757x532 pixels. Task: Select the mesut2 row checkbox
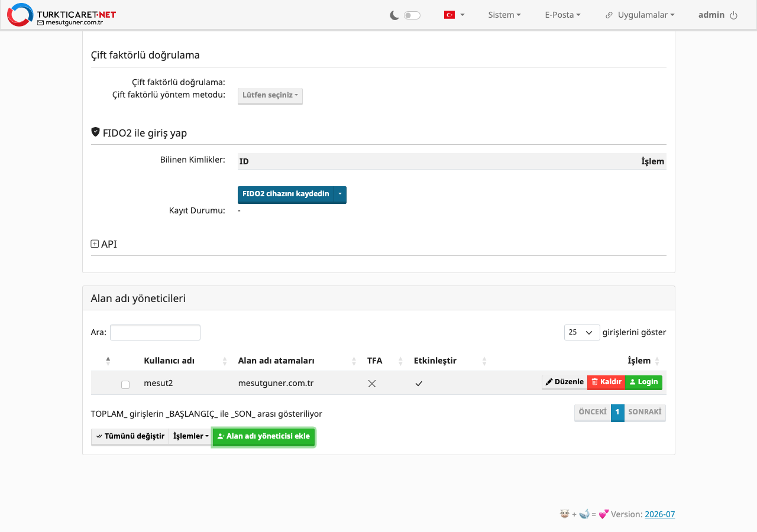tap(125, 384)
